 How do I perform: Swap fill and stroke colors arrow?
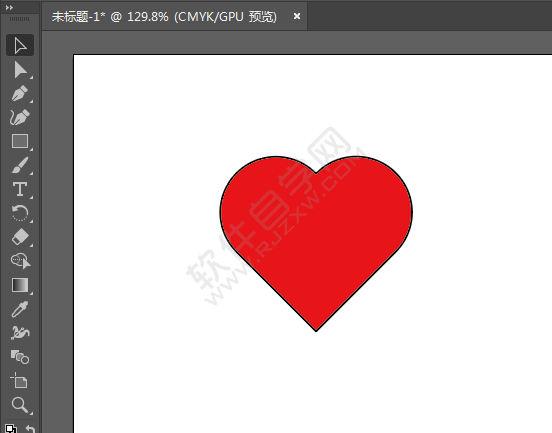pyautogui.click(x=31, y=428)
